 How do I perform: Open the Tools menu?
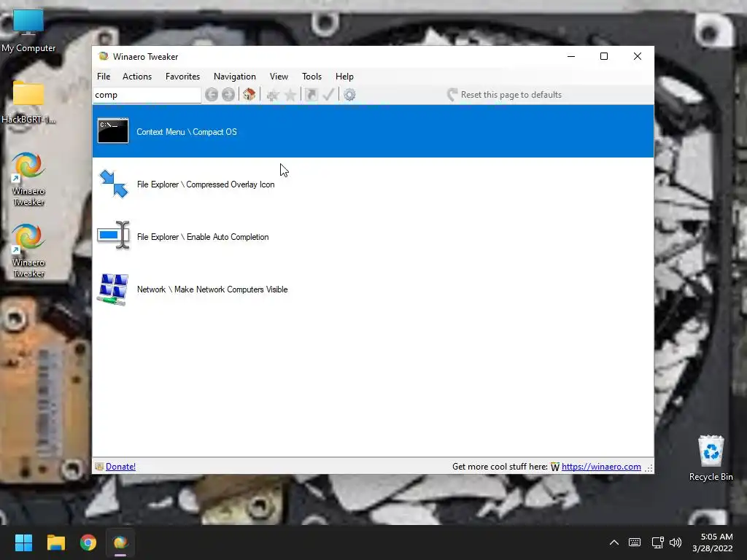[311, 76]
